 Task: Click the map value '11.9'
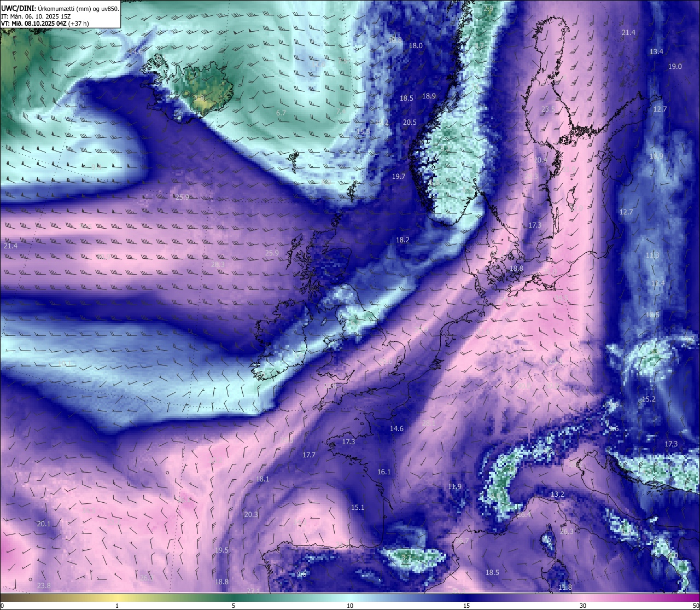[454, 486]
